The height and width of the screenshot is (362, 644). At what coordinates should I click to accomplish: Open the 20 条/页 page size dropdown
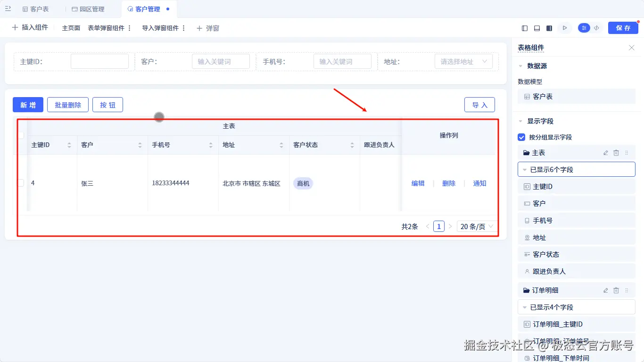[477, 227]
